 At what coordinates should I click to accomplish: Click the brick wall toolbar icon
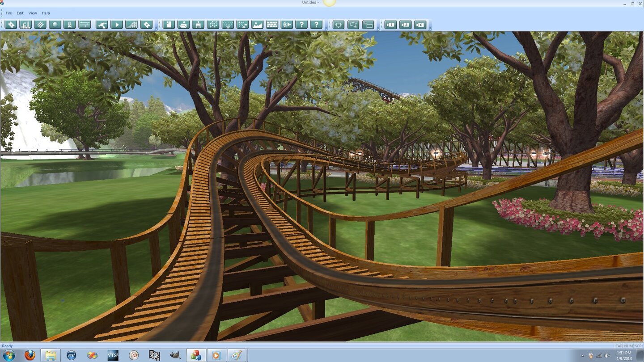[272, 25]
